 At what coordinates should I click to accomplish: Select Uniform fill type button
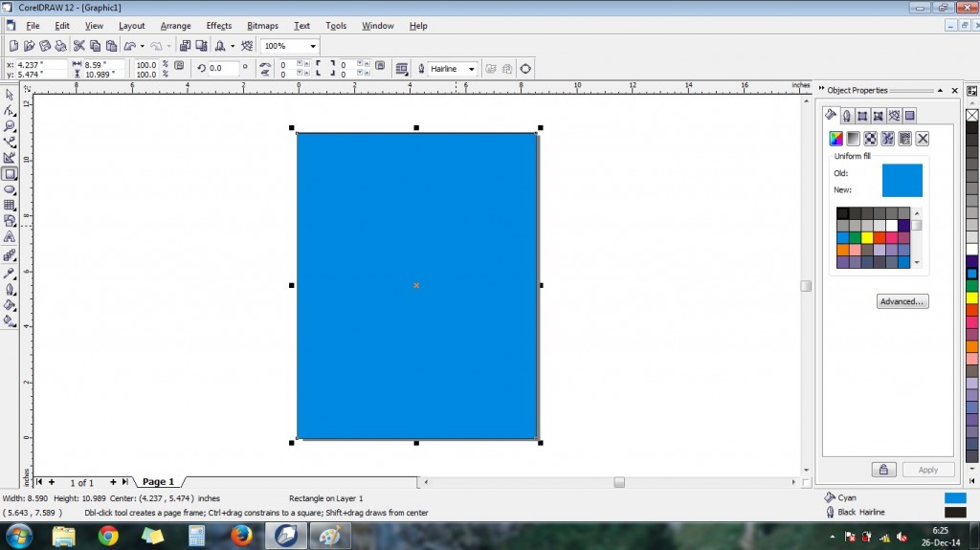(835, 139)
